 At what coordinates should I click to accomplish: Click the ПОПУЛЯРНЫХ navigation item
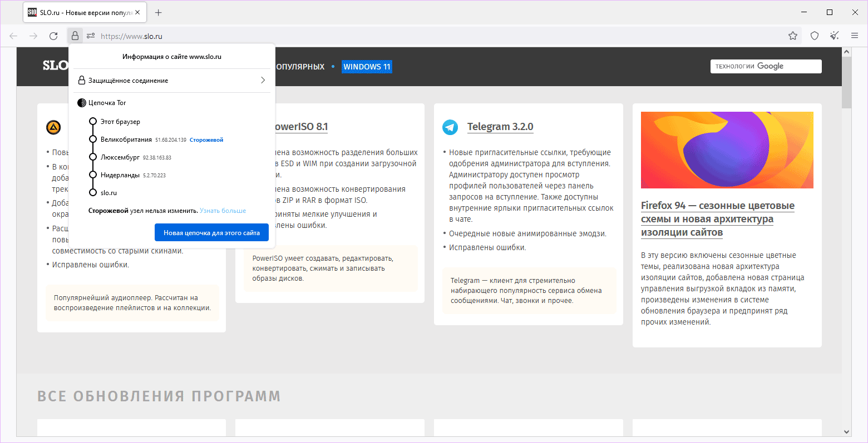(x=300, y=67)
